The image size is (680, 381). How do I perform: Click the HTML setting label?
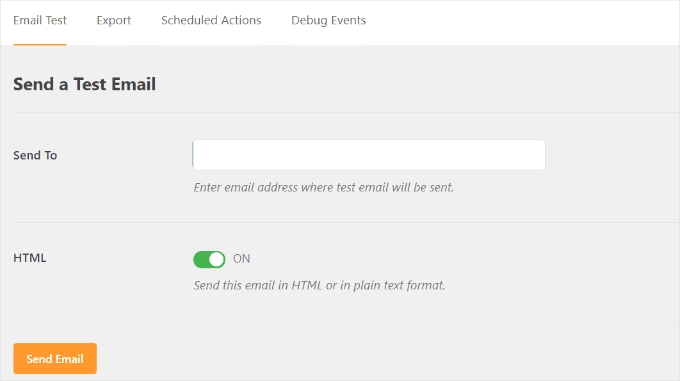coord(29,258)
